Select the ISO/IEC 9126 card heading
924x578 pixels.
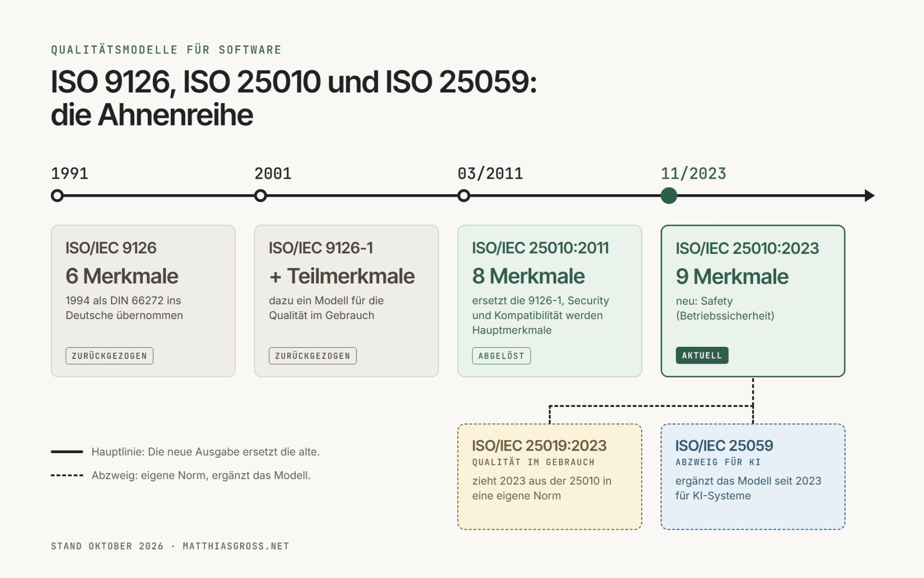click(x=111, y=248)
